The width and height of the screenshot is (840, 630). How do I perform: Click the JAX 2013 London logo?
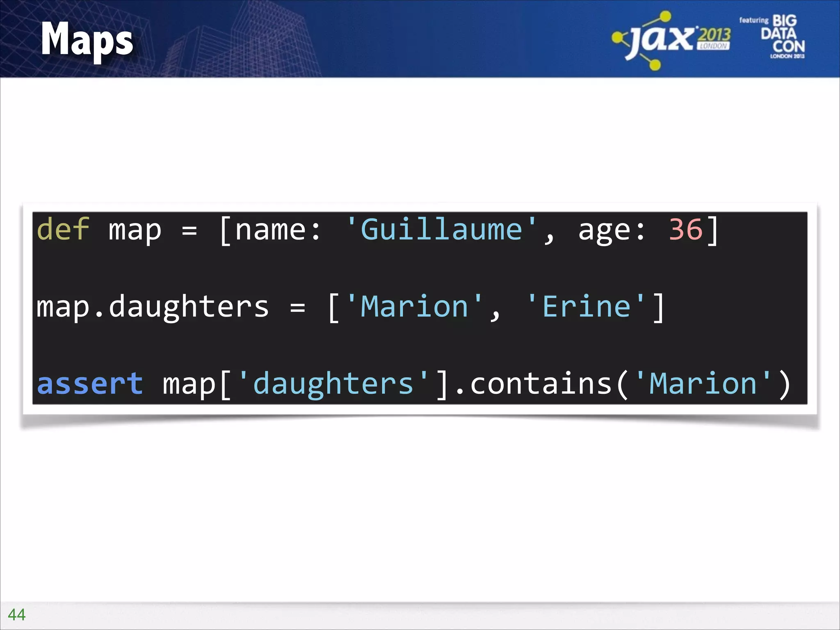(x=671, y=40)
